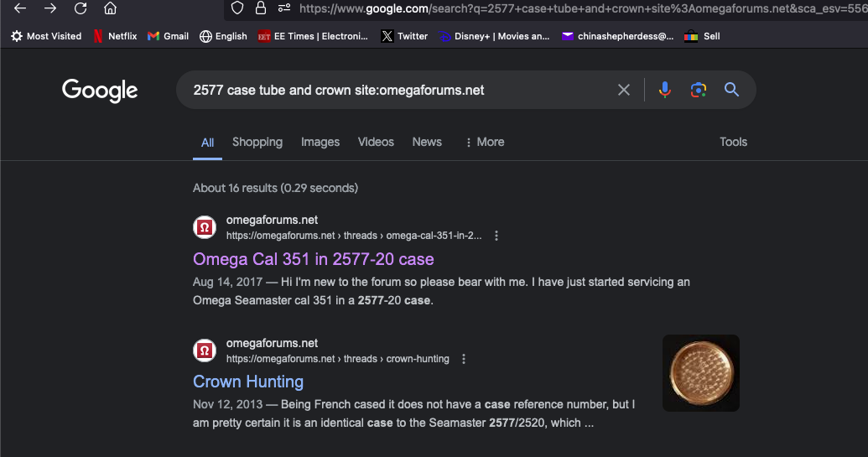Image resolution: width=868 pixels, height=457 pixels.
Task: Reload the current page
Action: coord(81,8)
